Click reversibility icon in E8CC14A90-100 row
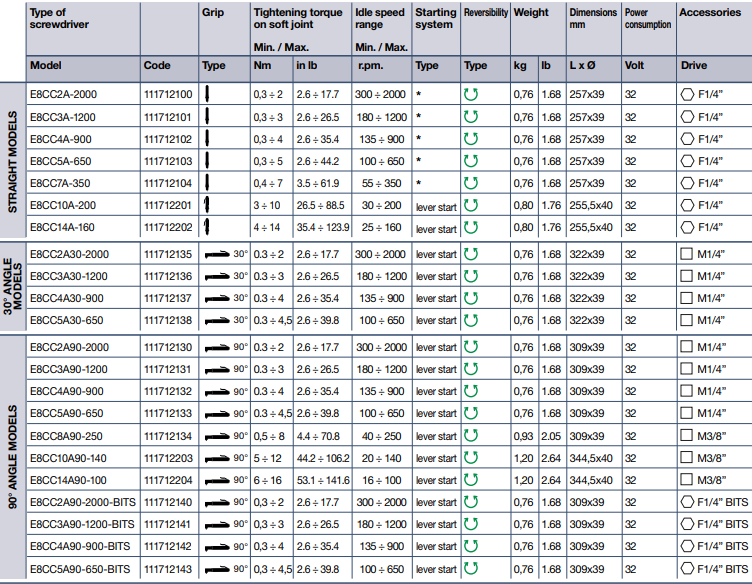The width and height of the screenshot is (752, 584). [470, 479]
